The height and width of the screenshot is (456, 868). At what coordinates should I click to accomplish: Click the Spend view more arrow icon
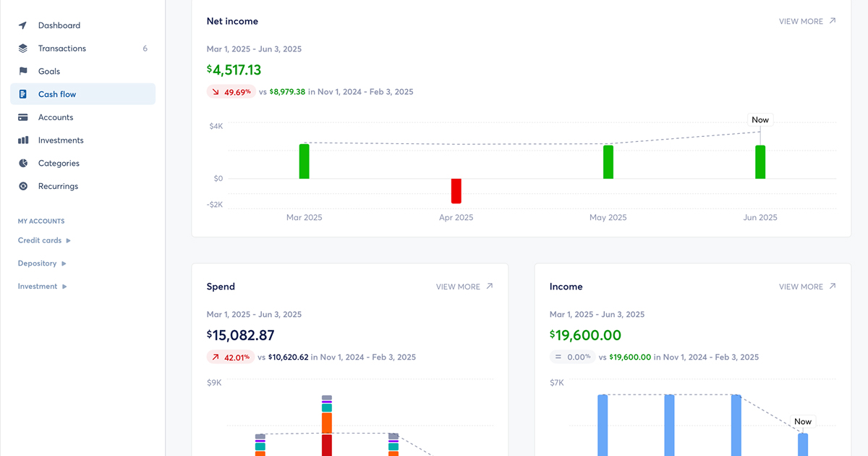click(490, 287)
